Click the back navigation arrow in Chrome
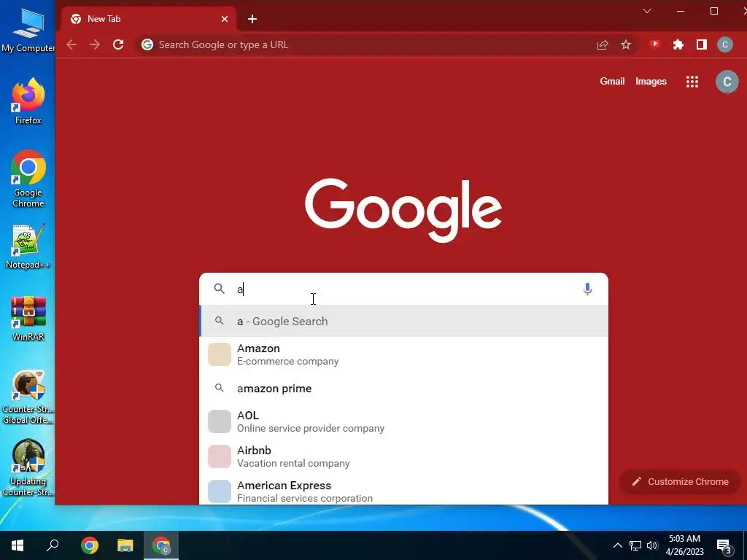 pos(71,44)
